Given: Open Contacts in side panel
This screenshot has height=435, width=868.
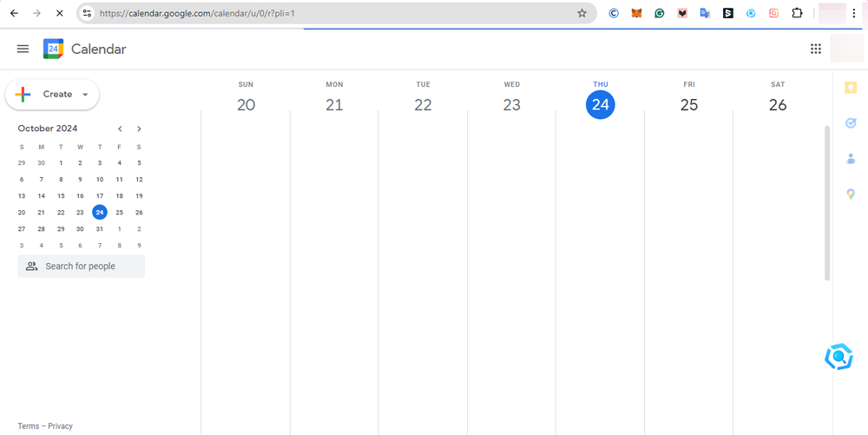Looking at the screenshot, I should pyautogui.click(x=851, y=158).
